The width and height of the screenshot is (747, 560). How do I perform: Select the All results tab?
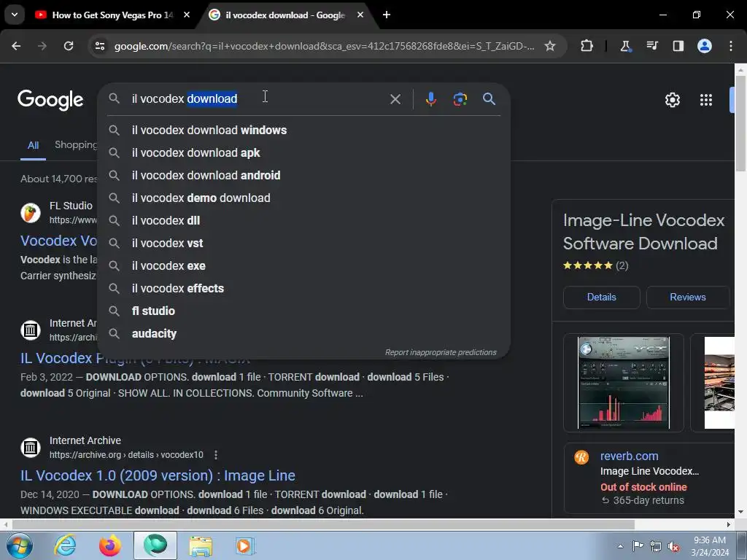[x=33, y=145]
